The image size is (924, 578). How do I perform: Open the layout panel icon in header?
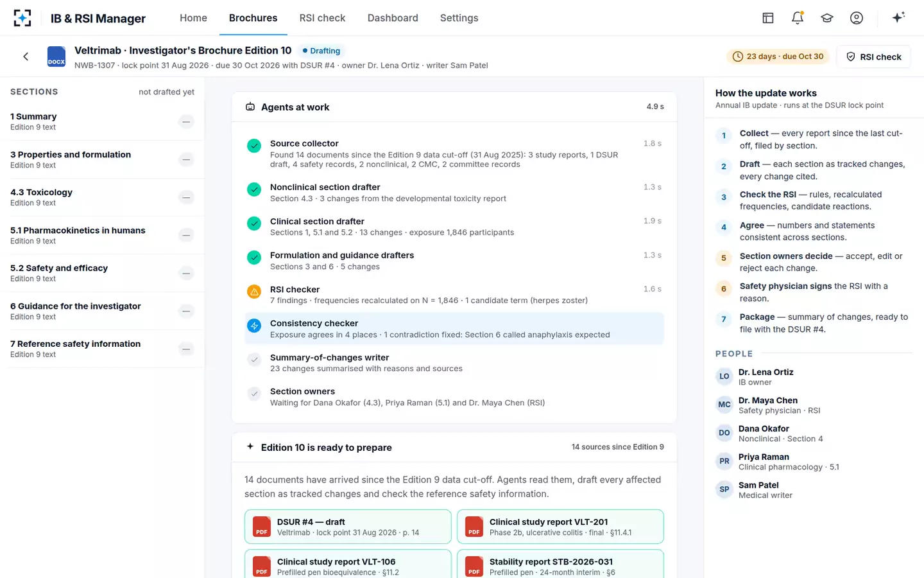tap(768, 18)
